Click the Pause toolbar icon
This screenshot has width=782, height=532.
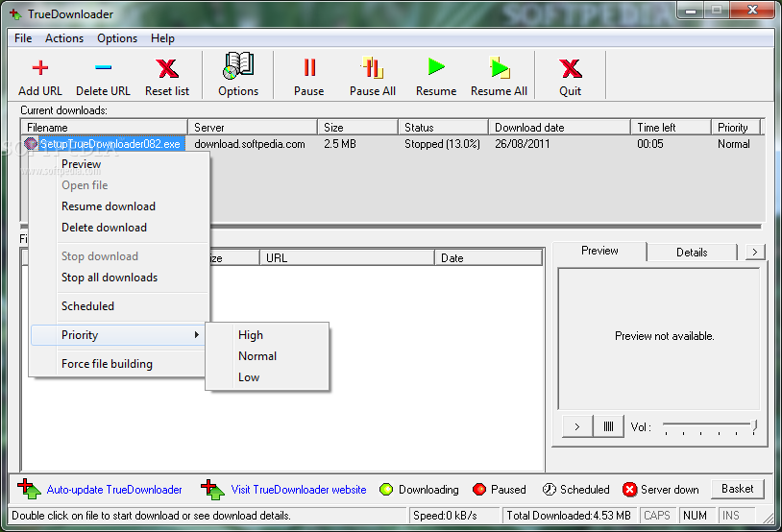[309, 67]
